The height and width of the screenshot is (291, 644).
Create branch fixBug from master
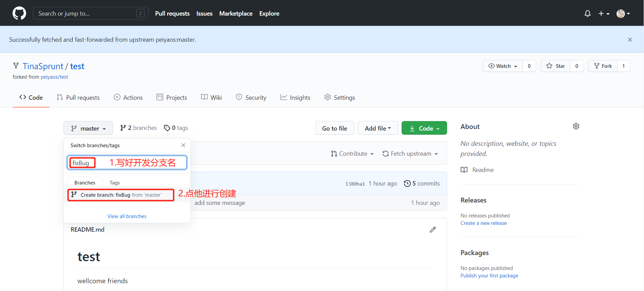point(127,195)
